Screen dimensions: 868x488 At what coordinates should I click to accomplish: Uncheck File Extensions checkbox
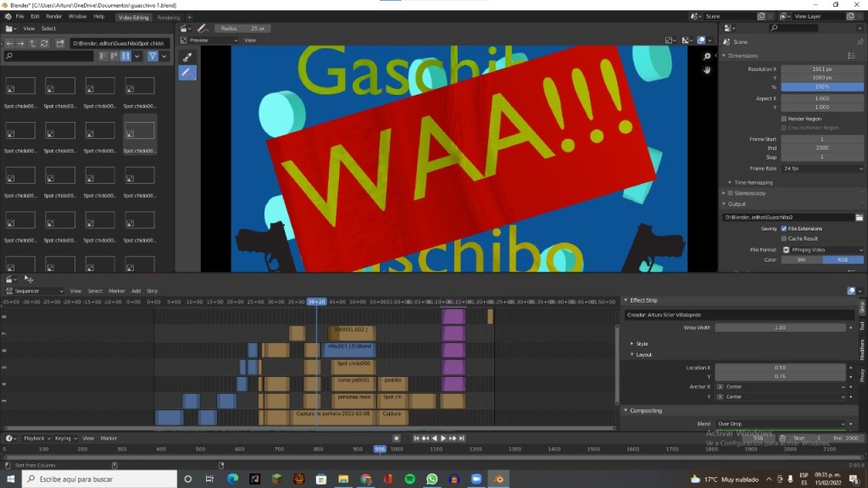click(784, 229)
